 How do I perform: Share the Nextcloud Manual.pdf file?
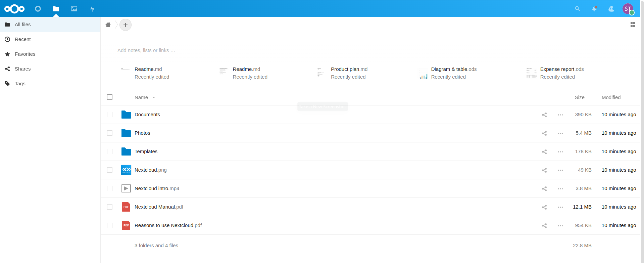544,207
